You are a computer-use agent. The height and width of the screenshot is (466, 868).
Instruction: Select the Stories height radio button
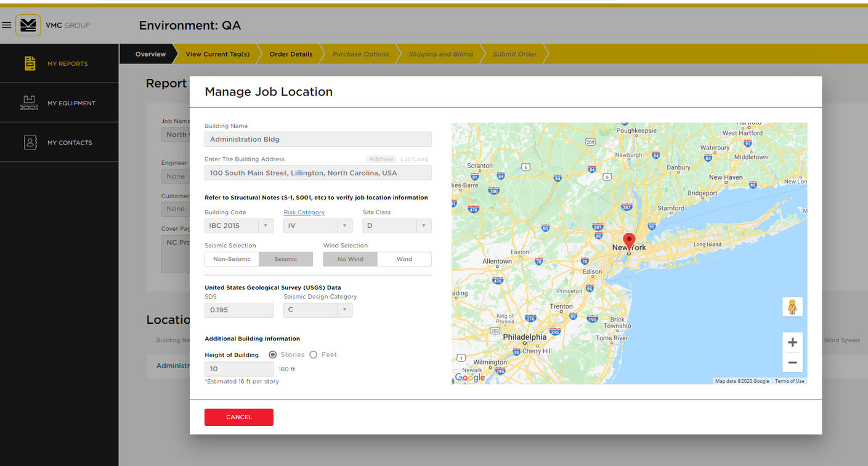click(x=273, y=355)
